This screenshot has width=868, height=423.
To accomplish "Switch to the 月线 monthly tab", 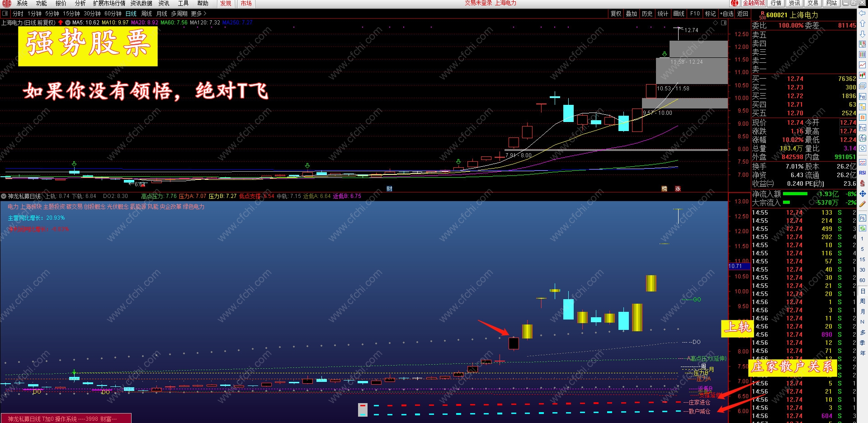I will pyautogui.click(x=161, y=14).
